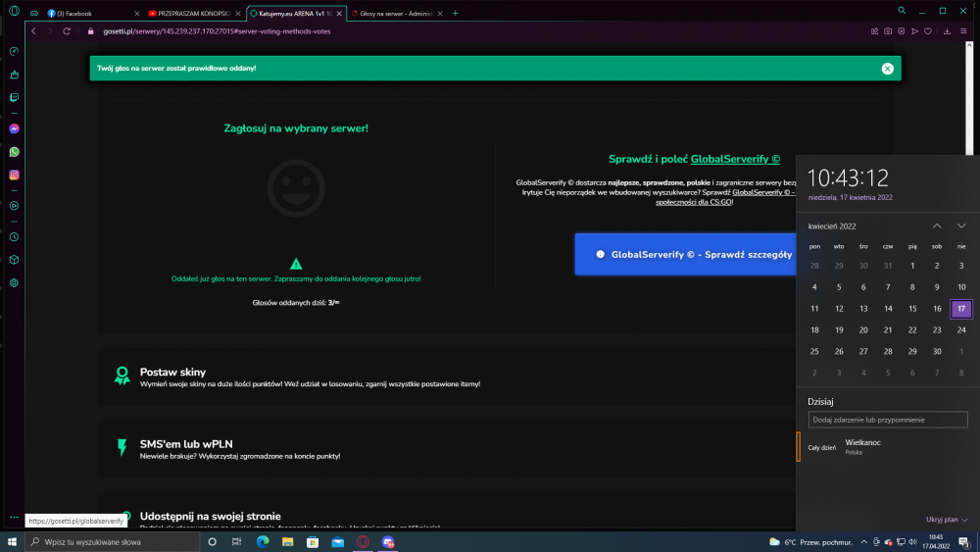Open Twitch panel in Opera sidebar

[15, 97]
